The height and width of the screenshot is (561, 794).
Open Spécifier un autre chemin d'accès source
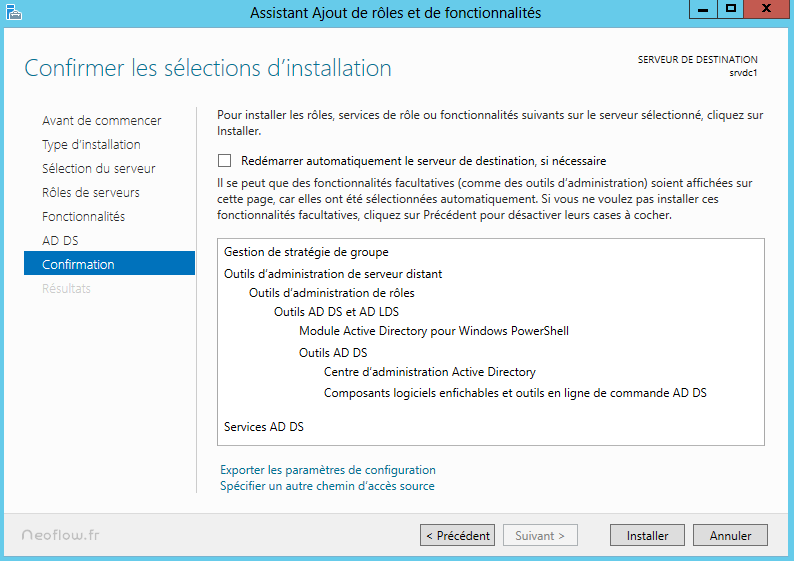(x=327, y=486)
